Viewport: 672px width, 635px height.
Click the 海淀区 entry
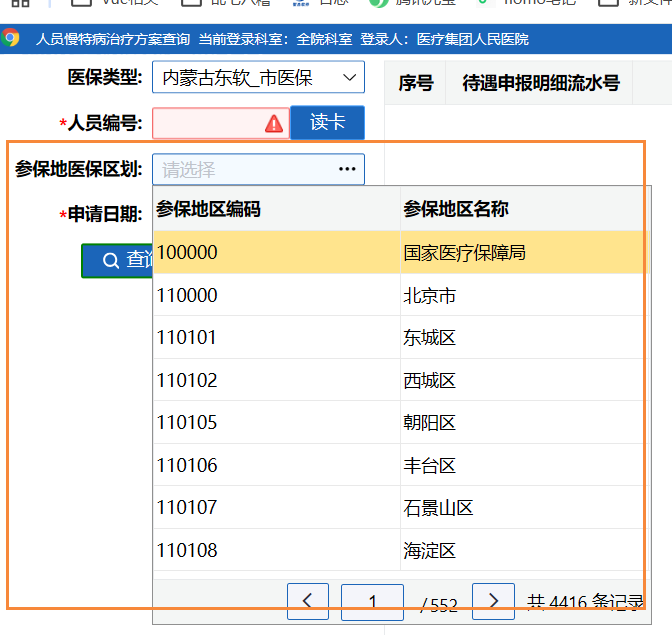(x=400, y=550)
